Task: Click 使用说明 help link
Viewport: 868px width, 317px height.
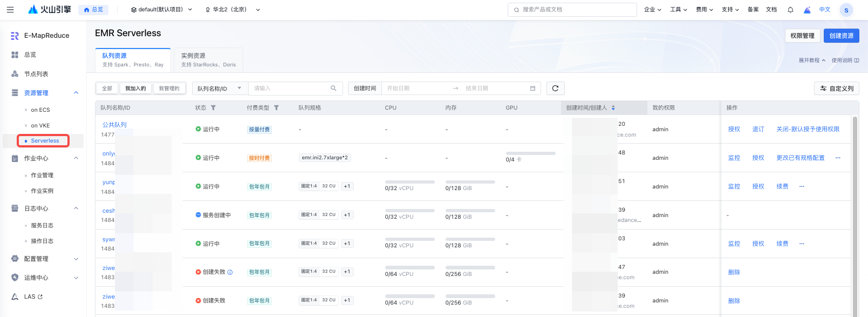Action: [x=845, y=60]
